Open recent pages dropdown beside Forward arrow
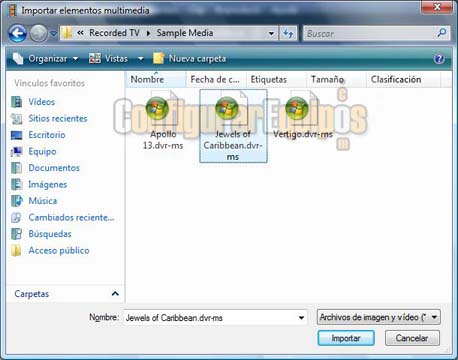Screen dimensions: 458x360 coord(53,33)
